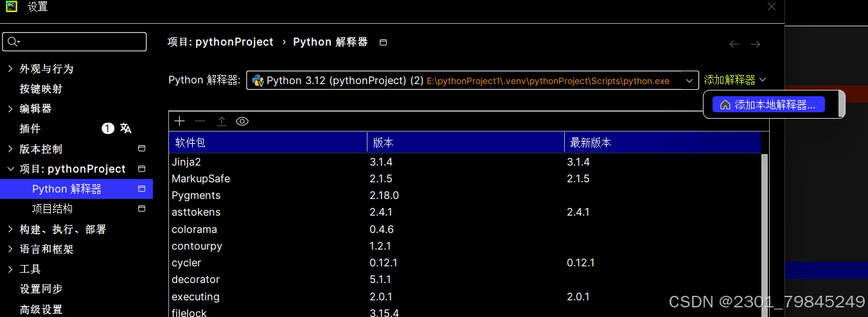This screenshot has height=317, width=868.
Task: Close the settings dialog window
Action: point(772,6)
